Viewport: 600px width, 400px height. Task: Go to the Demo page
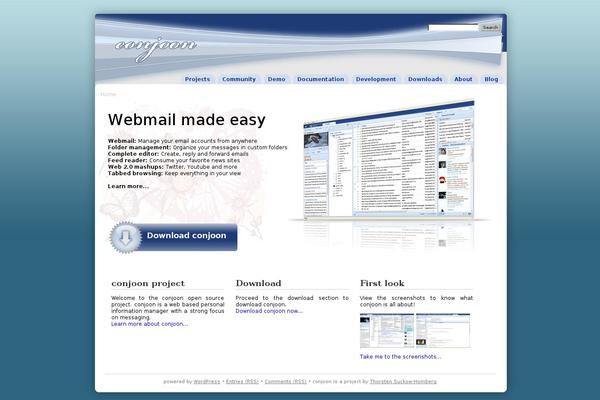tap(276, 79)
